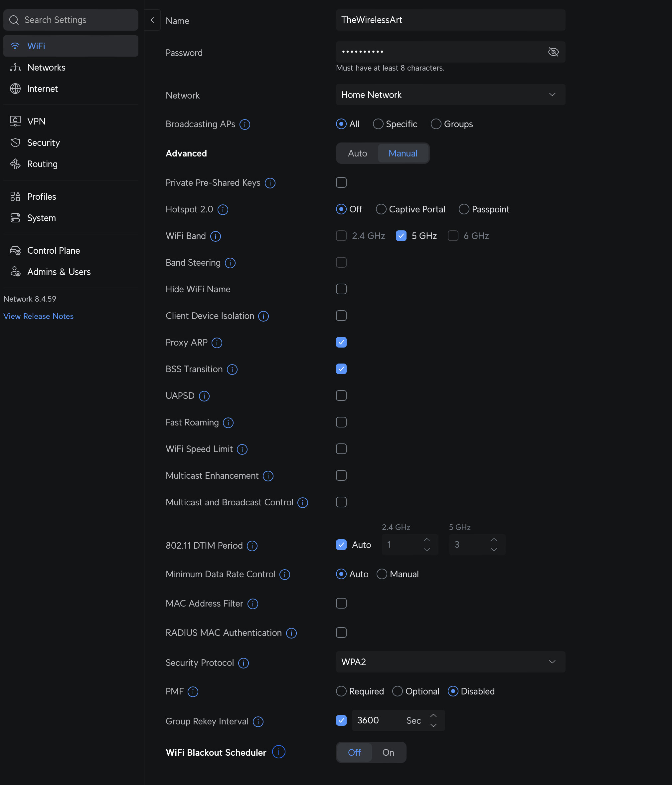Select the Passpoint radio option

464,209
